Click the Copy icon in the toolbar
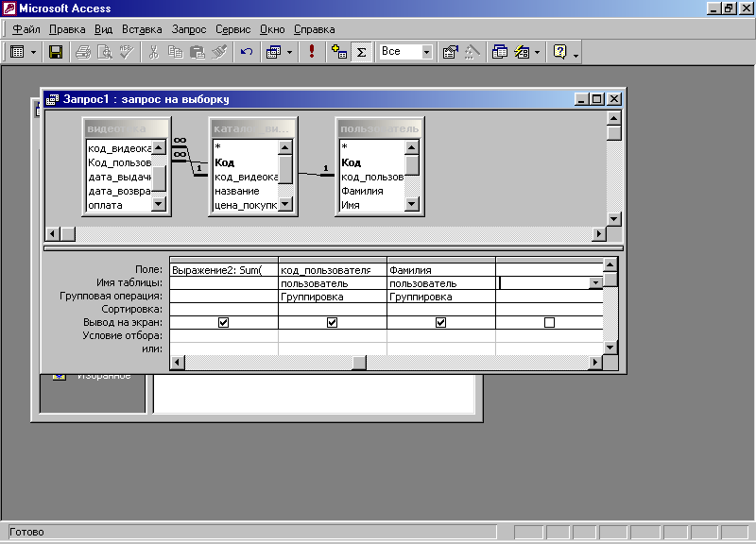The height and width of the screenshot is (544, 756). pyautogui.click(x=176, y=52)
